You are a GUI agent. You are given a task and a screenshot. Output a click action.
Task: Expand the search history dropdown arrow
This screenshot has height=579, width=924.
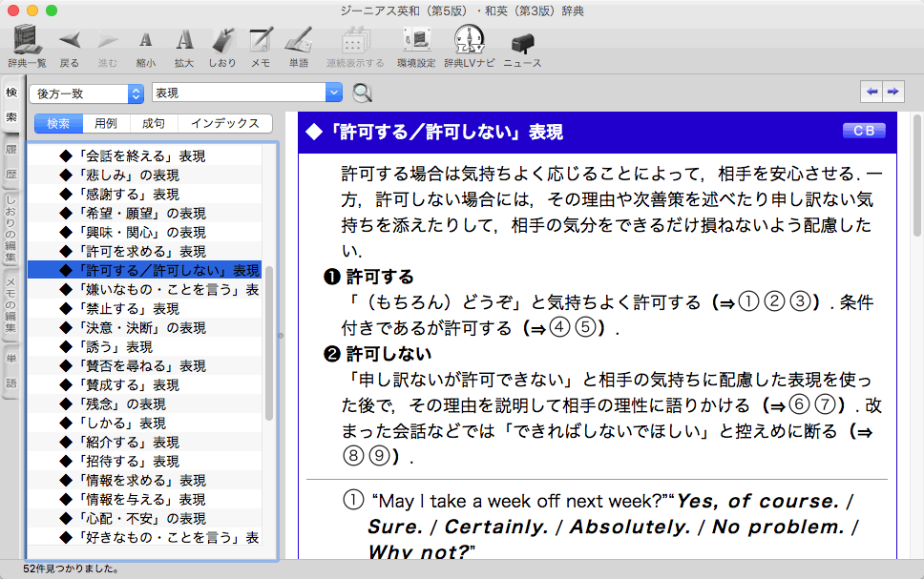(x=333, y=93)
